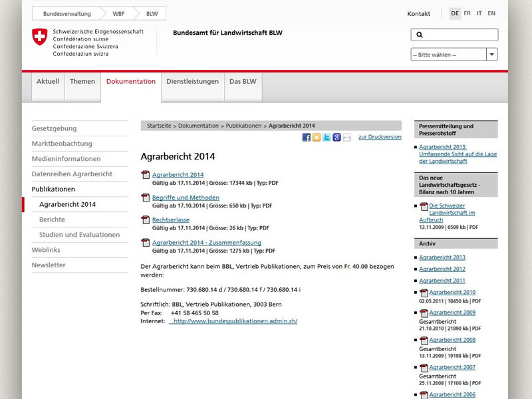Click the Swiss Confederation coat of arms logo
Viewport: 532px width, 399px height.
(x=38, y=37)
